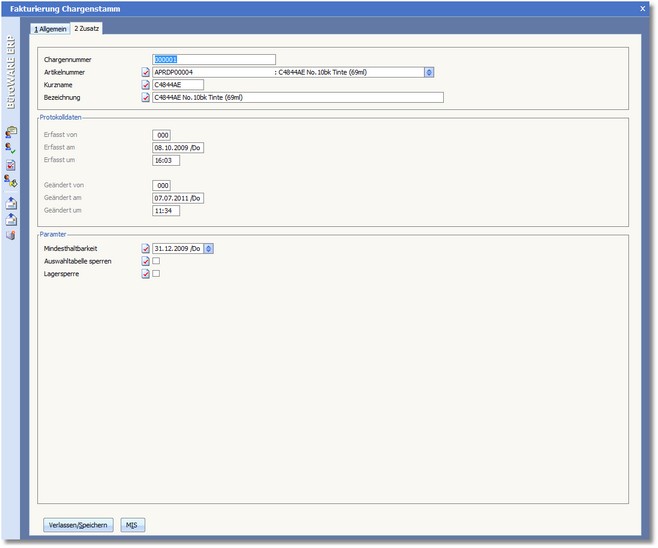The width and height of the screenshot is (658, 548).
Task: Enable the Auswahltabelle sperren checkbox
Action: [x=156, y=261]
